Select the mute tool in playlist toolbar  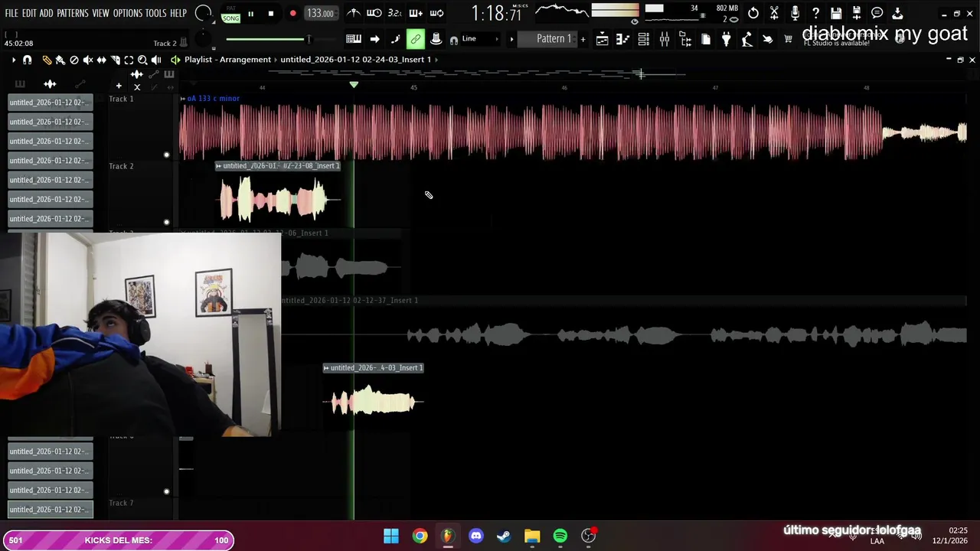[88, 60]
